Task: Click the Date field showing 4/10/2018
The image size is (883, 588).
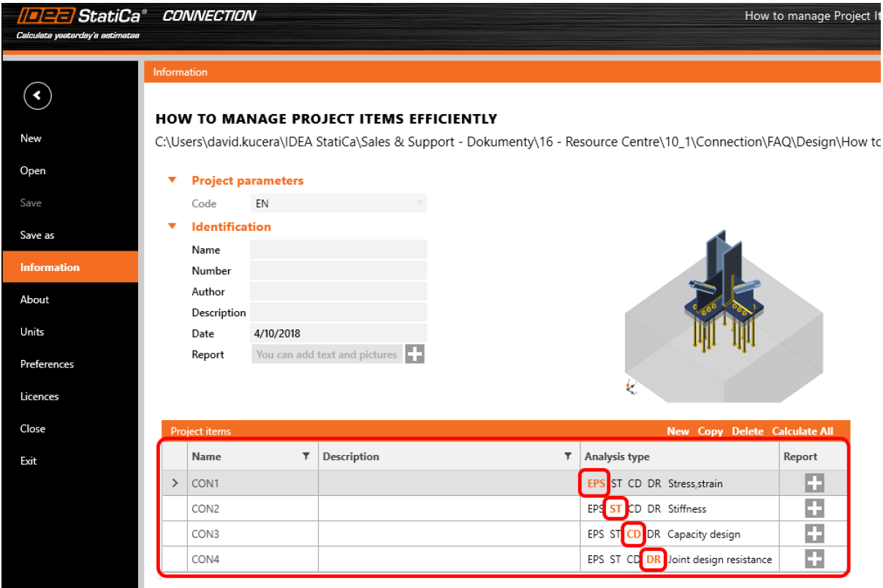Action: pos(338,333)
